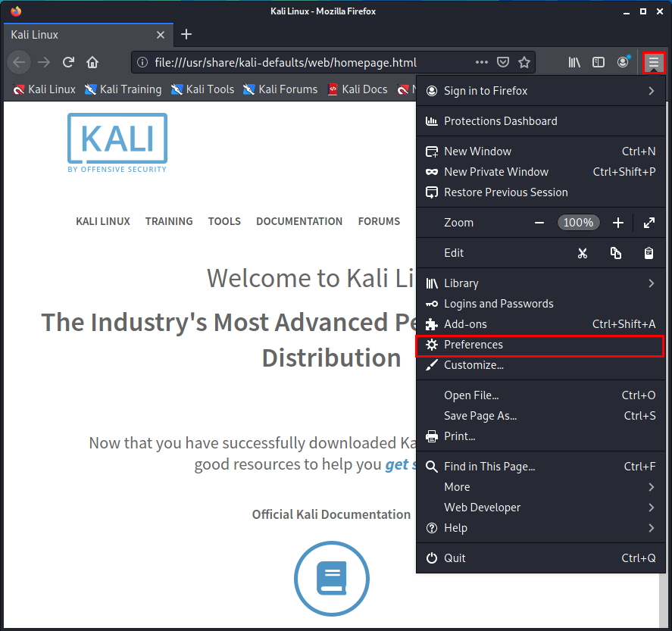Select New Window menu item
Viewport: 672px width, 631px height.
click(540, 152)
